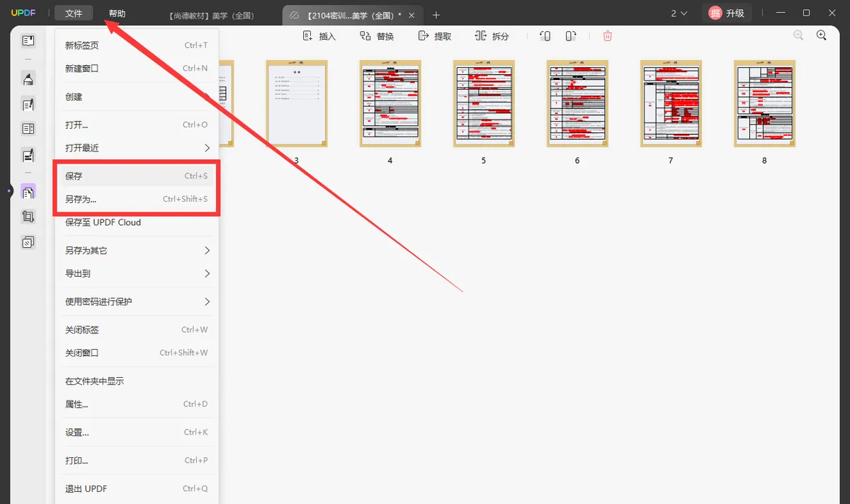Select the Comment highlighter tool in sidebar
Viewport: 850px width, 504px height.
tap(28, 79)
